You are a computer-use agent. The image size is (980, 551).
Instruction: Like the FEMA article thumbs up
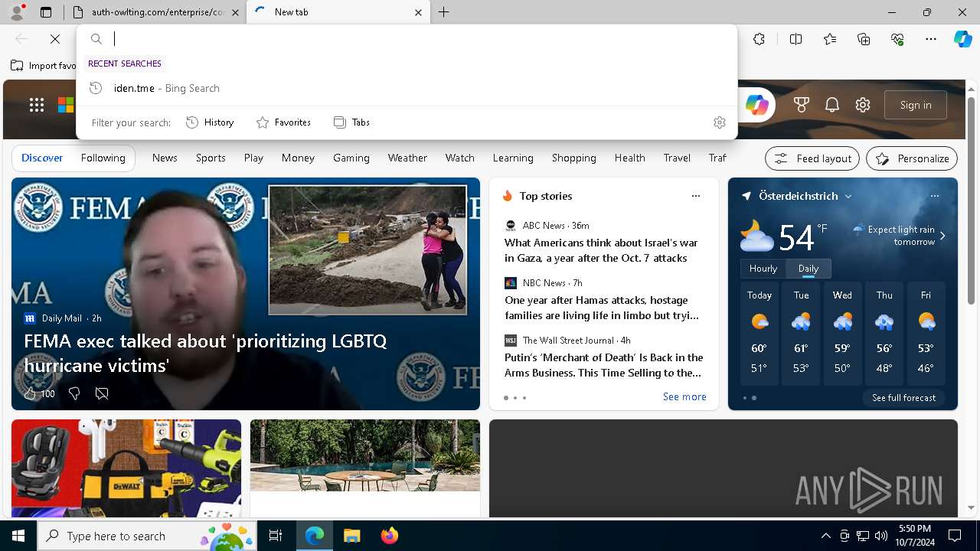[x=30, y=393]
